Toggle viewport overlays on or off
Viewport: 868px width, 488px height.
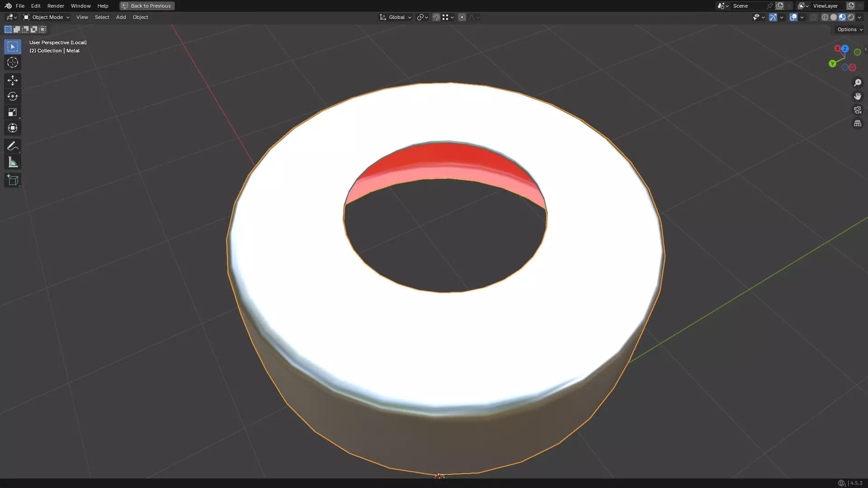793,17
